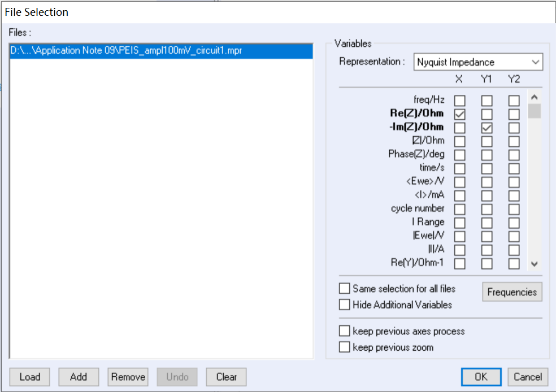The height and width of the screenshot is (392, 556).
Task: Check the Y1 box for cycle number
Action: [x=486, y=209]
